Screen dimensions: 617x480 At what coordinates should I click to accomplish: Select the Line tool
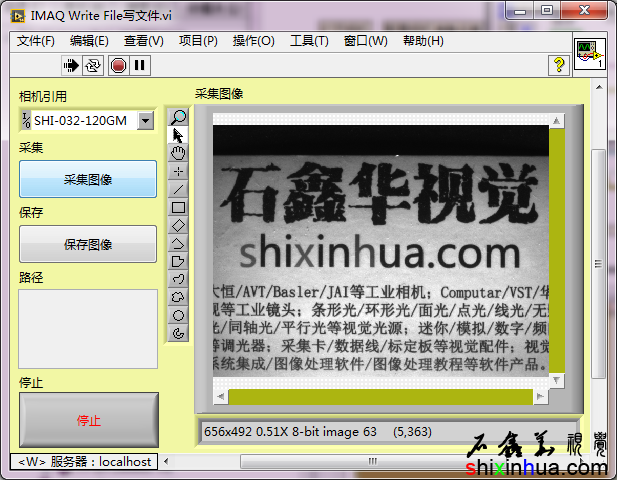coord(178,190)
